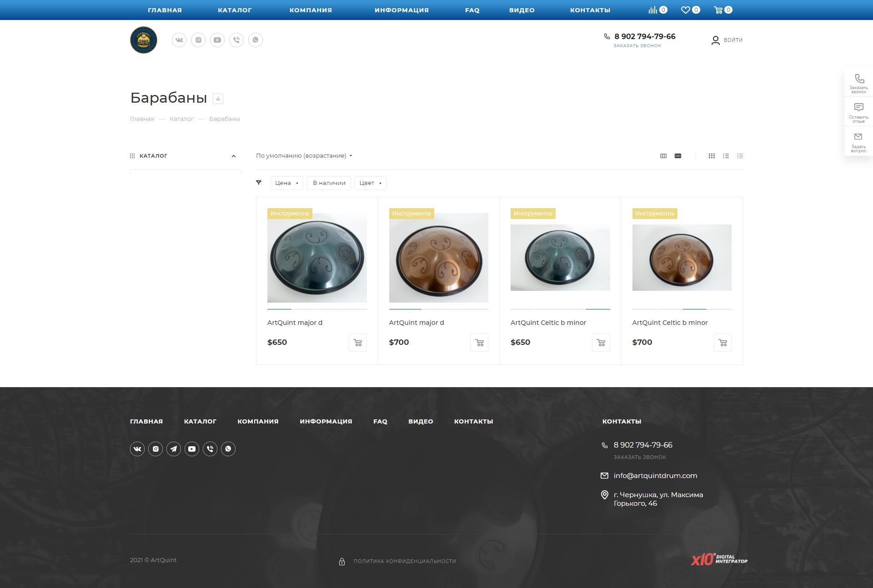Click footer ЗАКАЗАТЬ ЗВОНОК link
This screenshot has width=873, height=588.
coord(640,457)
